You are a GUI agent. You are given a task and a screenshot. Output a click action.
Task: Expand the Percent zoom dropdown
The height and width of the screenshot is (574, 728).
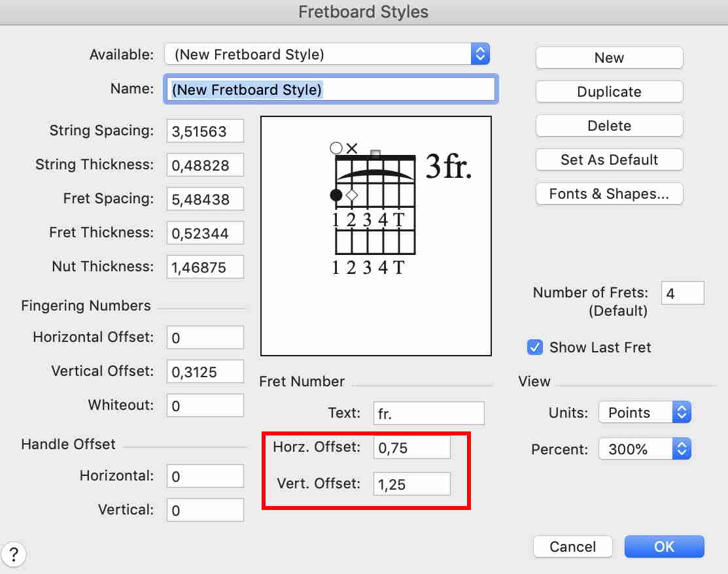pyautogui.click(x=644, y=449)
